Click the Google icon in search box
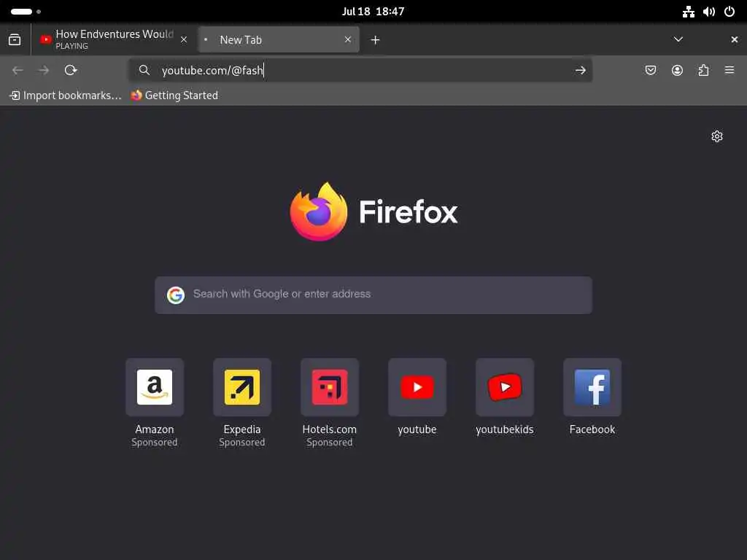This screenshot has width=747, height=560. click(176, 295)
